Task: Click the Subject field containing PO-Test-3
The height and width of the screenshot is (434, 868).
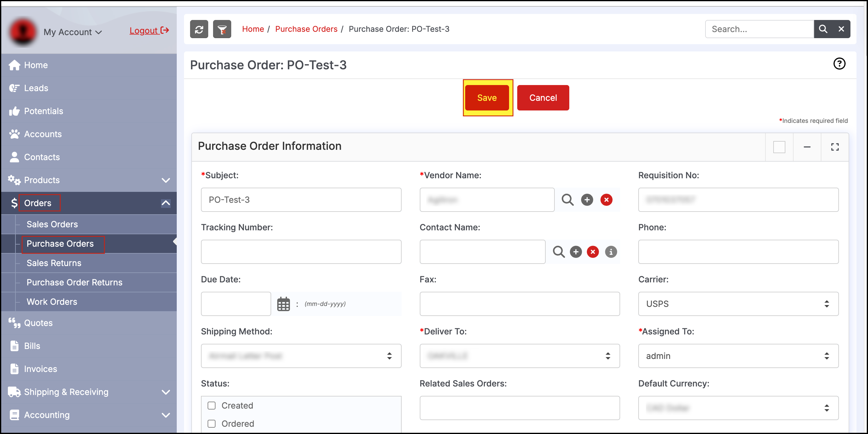Action: (x=301, y=200)
